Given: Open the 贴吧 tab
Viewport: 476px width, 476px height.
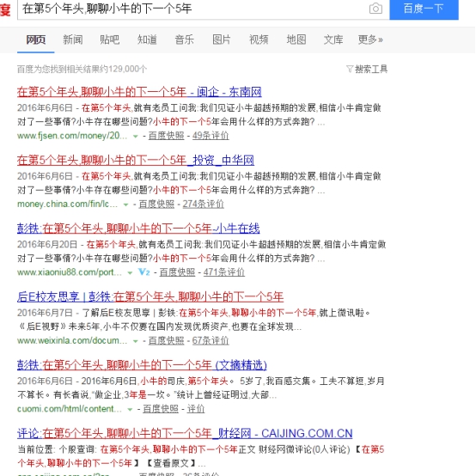Looking at the screenshot, I should coord(110,40).
